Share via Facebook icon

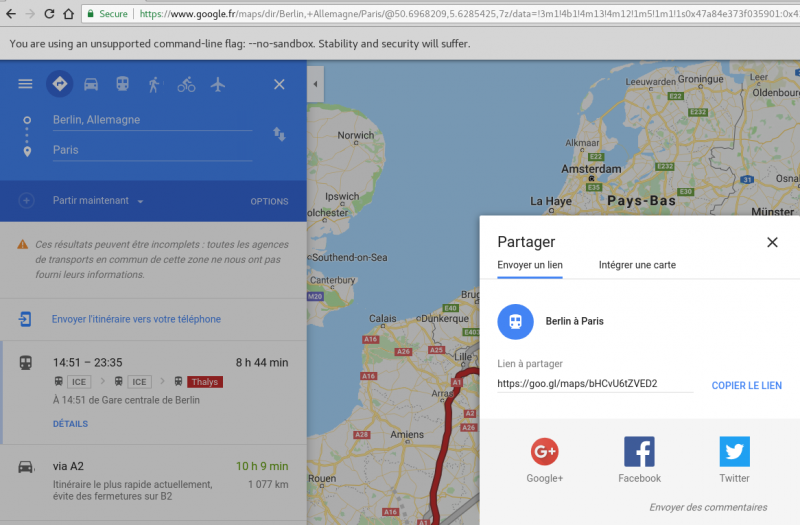[x=639, y=452]
